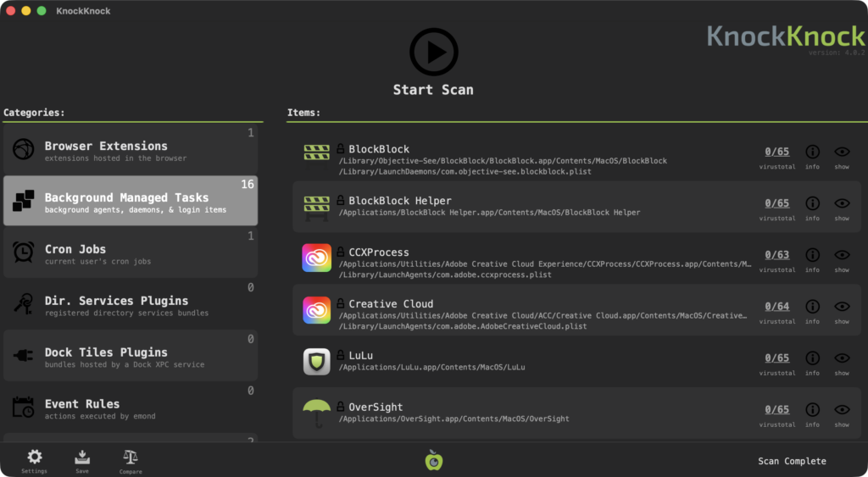The height and width of the screenshot is (477, 868).
Task: Open OverSight's 0/65 VirusTotal result
Action: (777, 409)
